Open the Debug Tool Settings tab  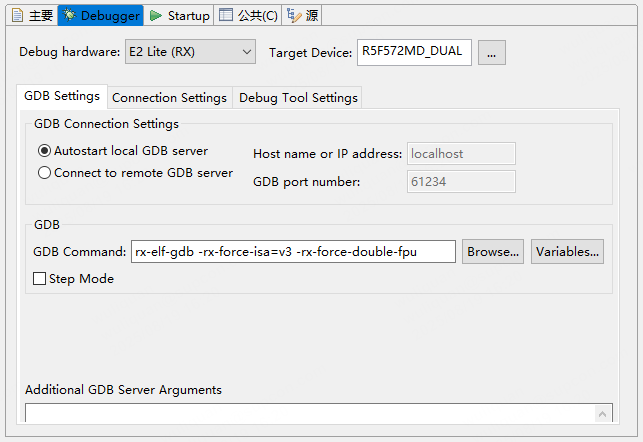[298, 98]
